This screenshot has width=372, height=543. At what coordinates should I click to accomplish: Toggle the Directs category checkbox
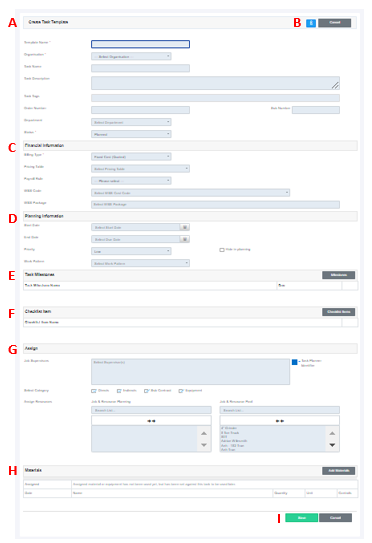(x=94, y=391)
